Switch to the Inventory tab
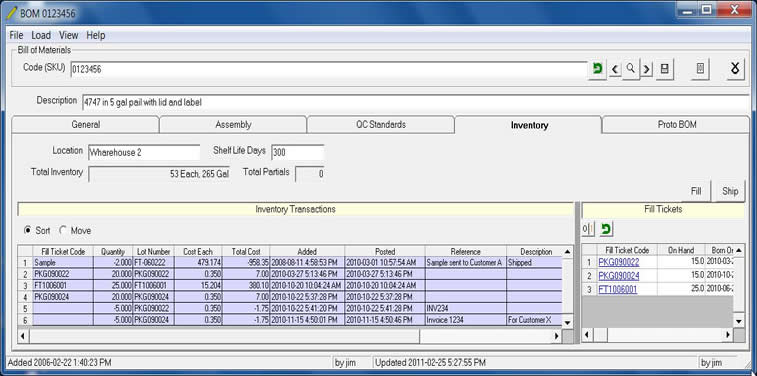 point(529,125)
